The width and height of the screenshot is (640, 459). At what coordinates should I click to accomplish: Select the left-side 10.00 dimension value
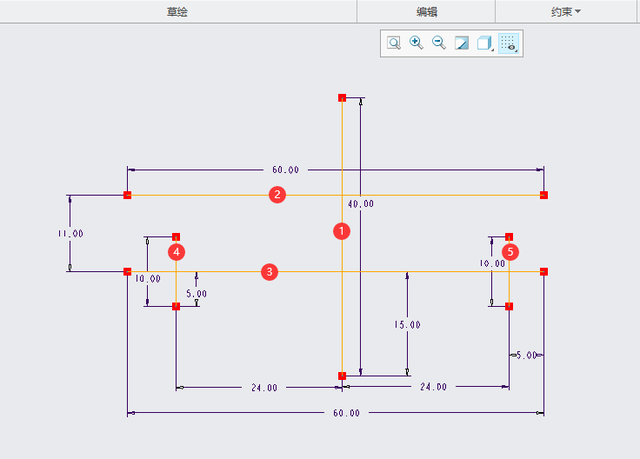point(148,279)
